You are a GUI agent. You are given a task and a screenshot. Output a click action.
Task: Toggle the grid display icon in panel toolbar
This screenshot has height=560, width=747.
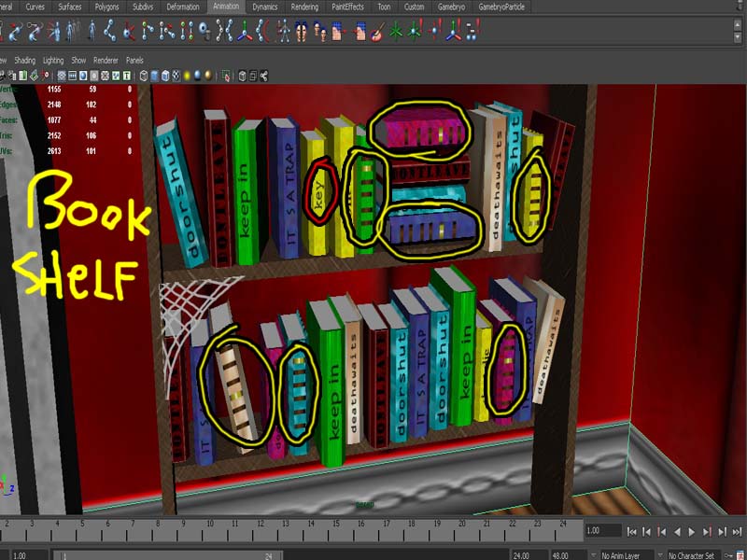pos(62,76)
